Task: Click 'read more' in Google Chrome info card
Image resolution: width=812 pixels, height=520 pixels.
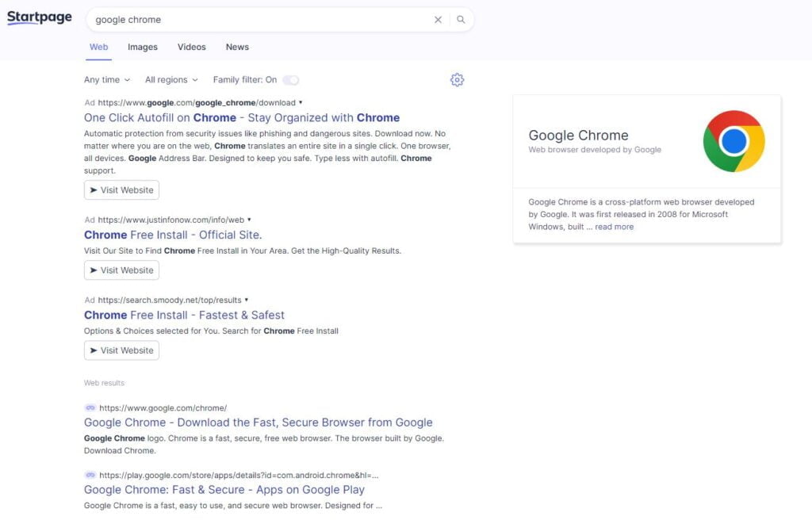Action: coord(615,227)
